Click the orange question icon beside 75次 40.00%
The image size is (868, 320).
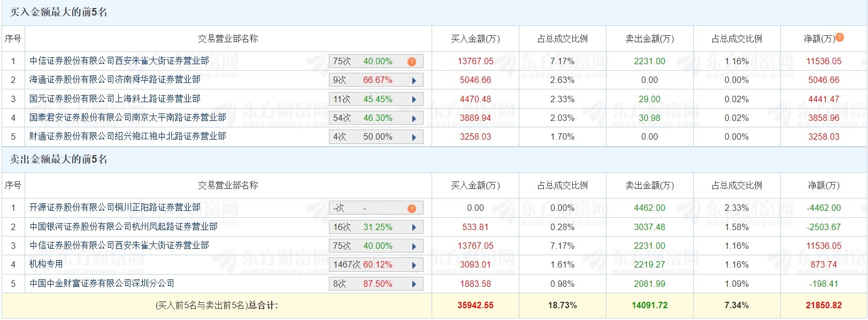pos(411,62)
